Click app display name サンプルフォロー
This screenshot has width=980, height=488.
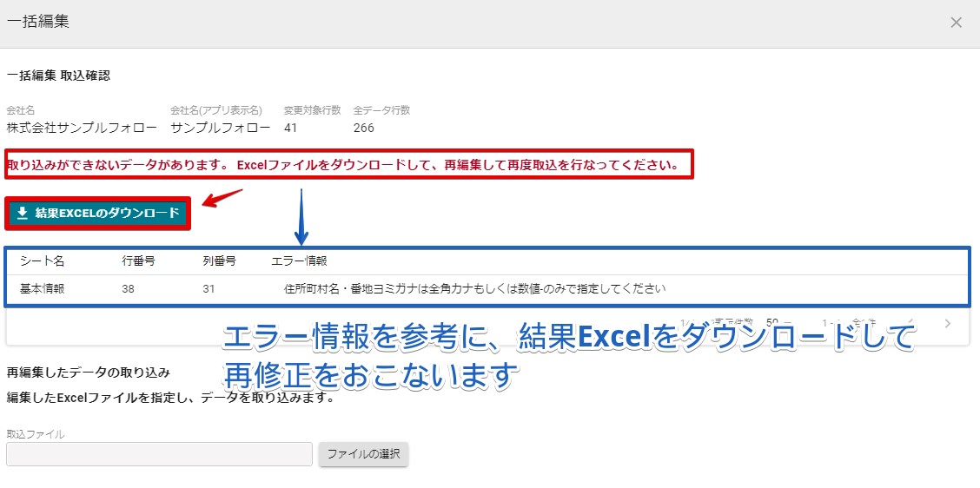221,129
